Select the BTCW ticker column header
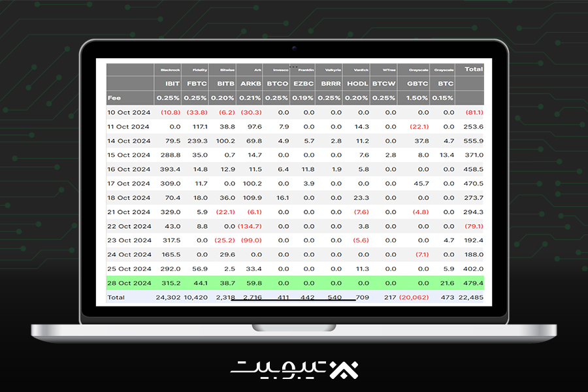Image resolution: width=588 pixels, height=392 pixels. click(x=384, y=84)
